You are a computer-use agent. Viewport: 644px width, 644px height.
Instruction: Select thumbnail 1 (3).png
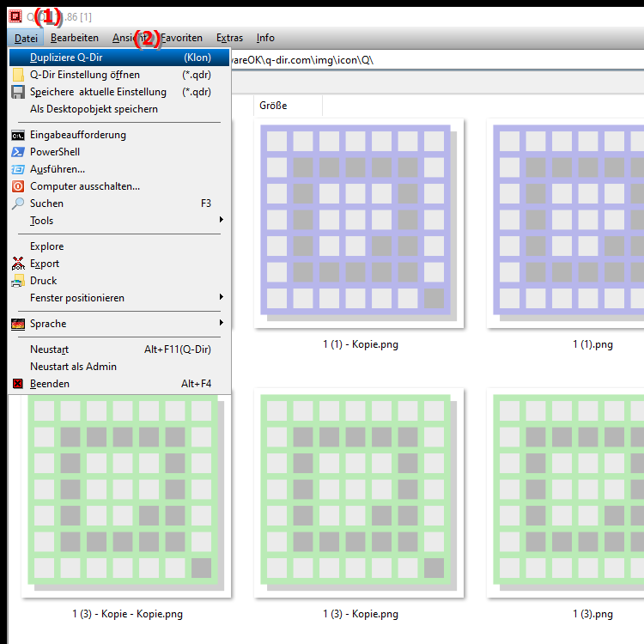pyautogui.click(x=566, y=493)
